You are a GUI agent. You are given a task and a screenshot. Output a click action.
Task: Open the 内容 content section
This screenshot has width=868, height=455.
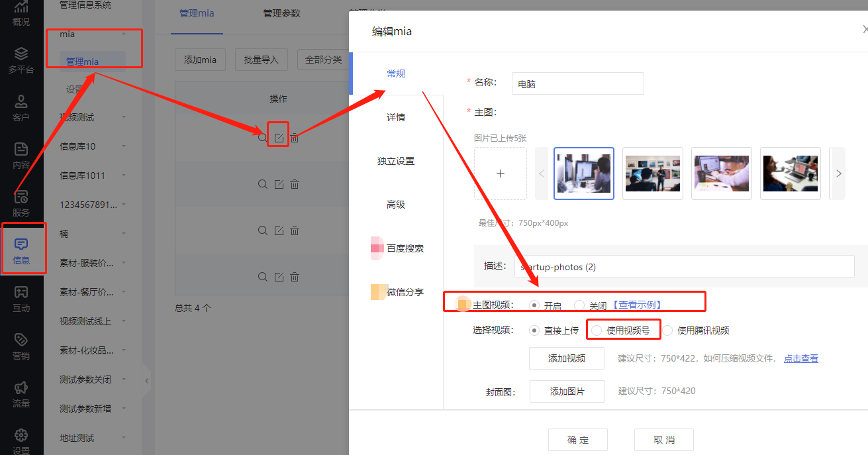21,156
